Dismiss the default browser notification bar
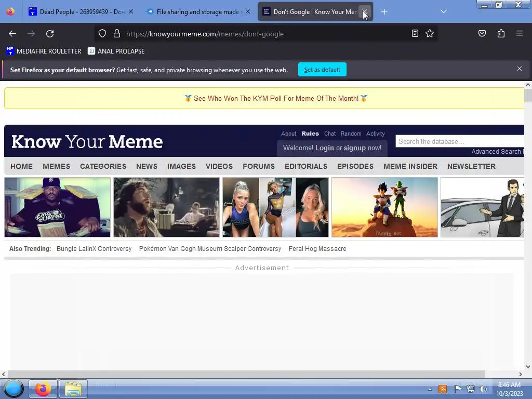The image size is (532, 399). point(519,69)
